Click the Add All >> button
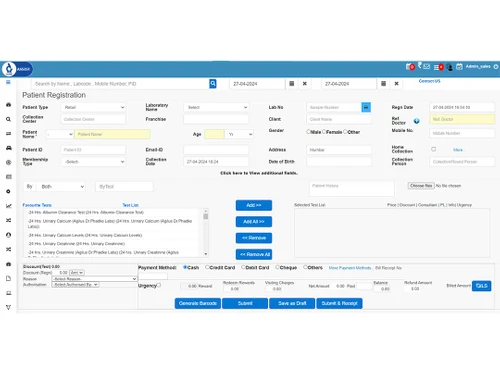Image resolution: width=500 pixels, height=375 pixels. point(254,222)
